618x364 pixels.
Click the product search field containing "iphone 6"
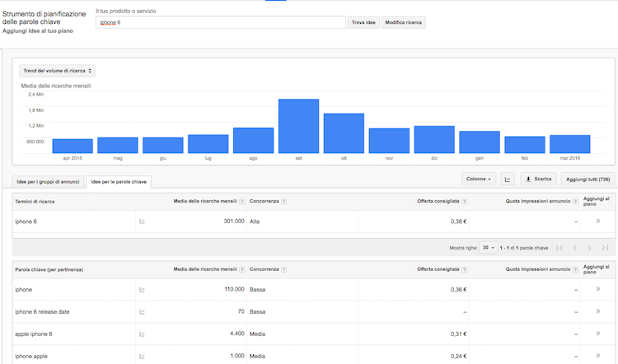tap(220, 22)
